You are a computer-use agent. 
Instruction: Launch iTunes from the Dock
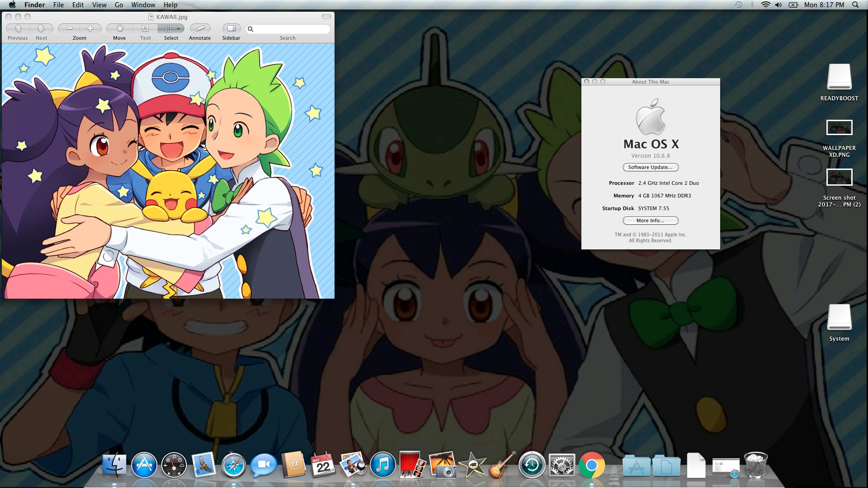tap(383, 465)
